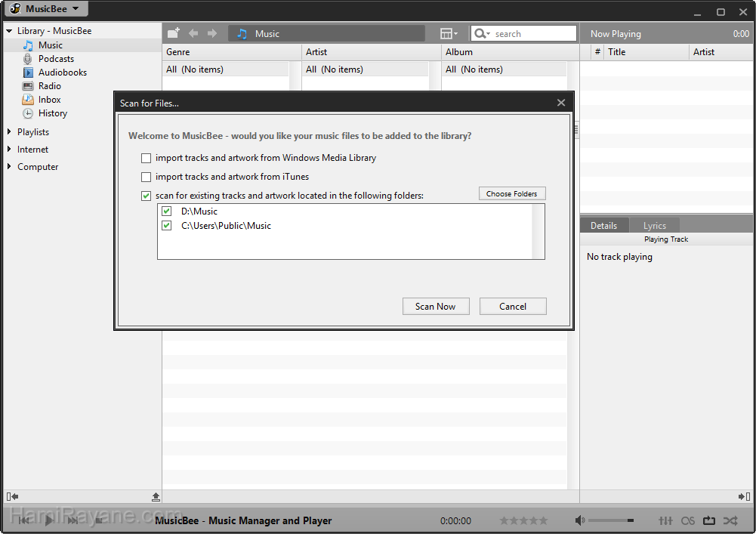The width and height of the screenshot is (756, 534).
Task: Expand the Internet node
Action: click(x=8, y=149)
